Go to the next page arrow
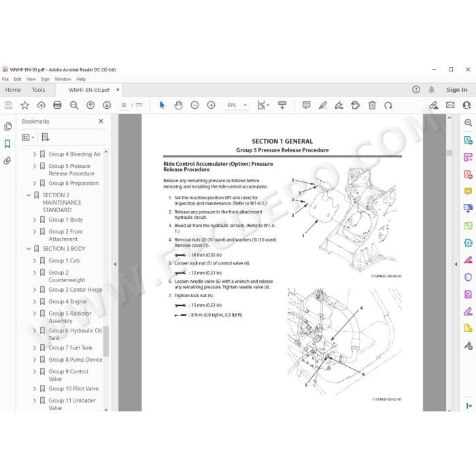Viewport: 476px width, 476px height. point(107,105)
